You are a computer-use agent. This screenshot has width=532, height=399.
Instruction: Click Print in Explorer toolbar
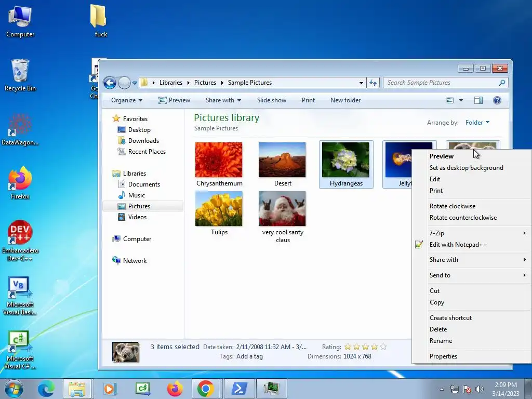[x=308, y=100]
